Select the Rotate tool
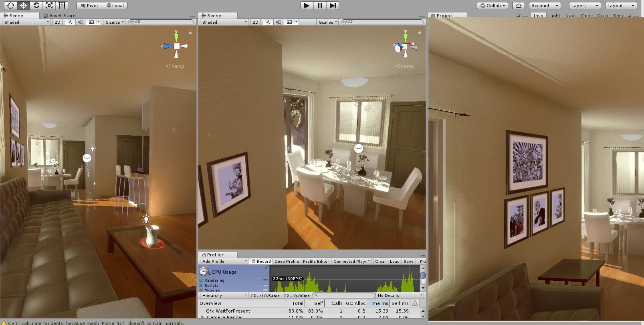Viewport: 644px width, 325px height. pyautogui.click(x=36, y=5)
